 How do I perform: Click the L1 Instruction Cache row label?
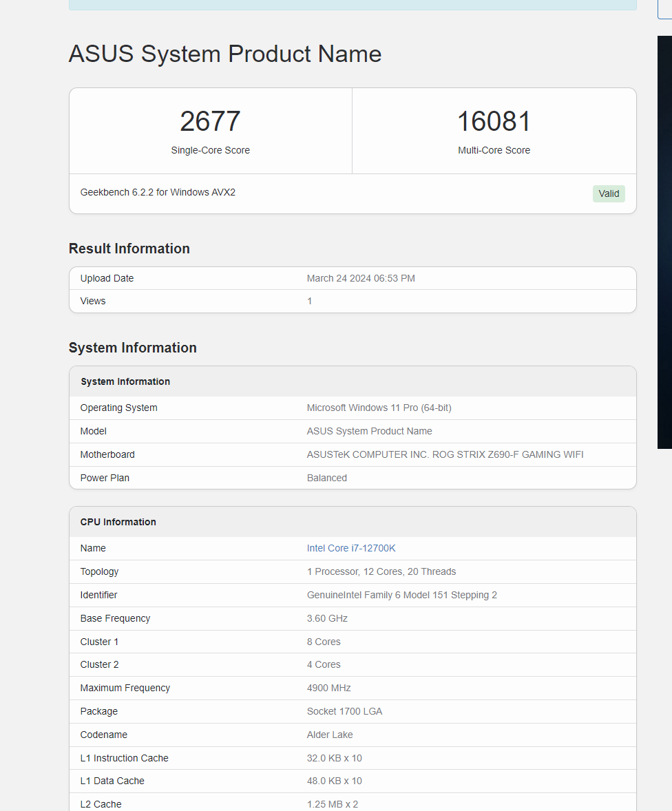[124, 758]
